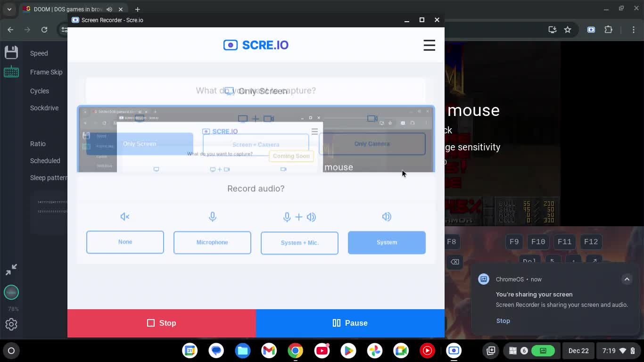Launch the Files app from the shelf
Viewport: 644px width, 362px height.
click(243, 351)
